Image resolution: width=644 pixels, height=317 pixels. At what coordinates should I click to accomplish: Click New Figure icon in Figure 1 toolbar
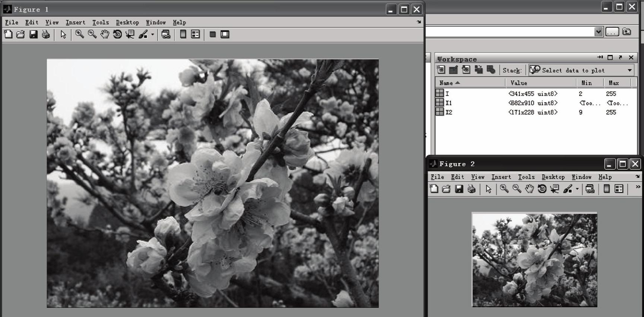click(8, 35)
